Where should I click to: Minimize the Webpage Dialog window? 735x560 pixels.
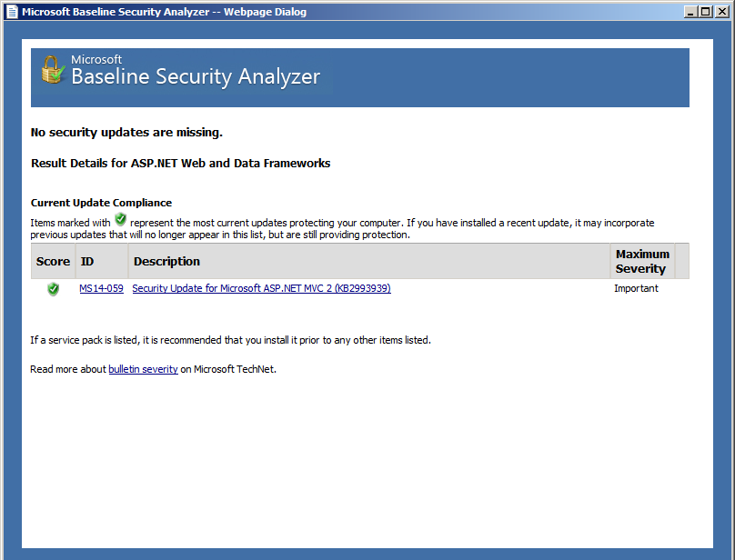[x=690, y=12]
